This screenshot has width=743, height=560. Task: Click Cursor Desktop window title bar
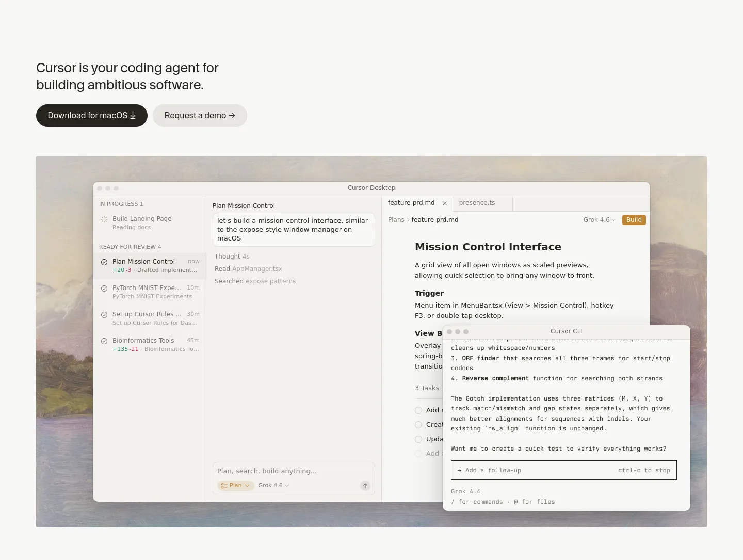pos(372,188)
